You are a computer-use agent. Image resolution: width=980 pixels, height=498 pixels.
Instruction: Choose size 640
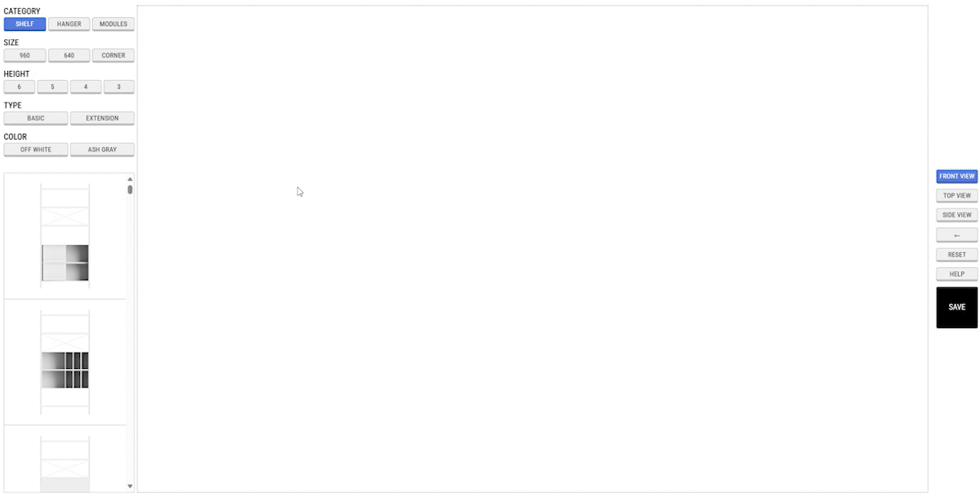click(69, 56)
